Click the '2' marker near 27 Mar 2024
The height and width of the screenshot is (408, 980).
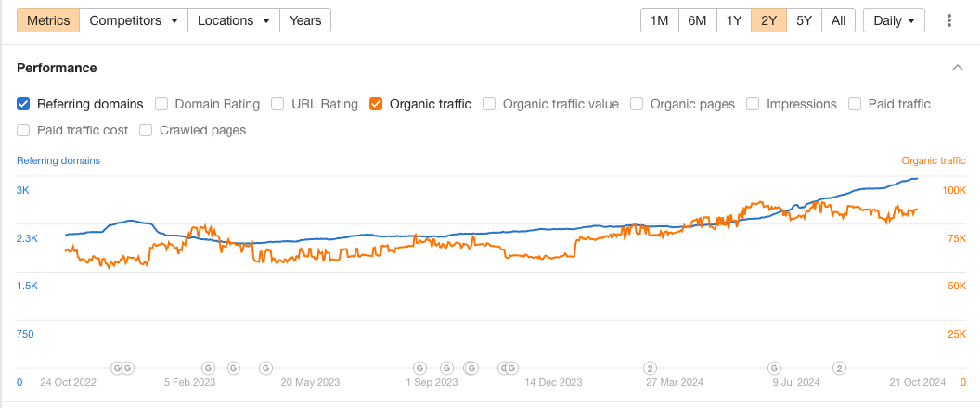click(651, 368)
